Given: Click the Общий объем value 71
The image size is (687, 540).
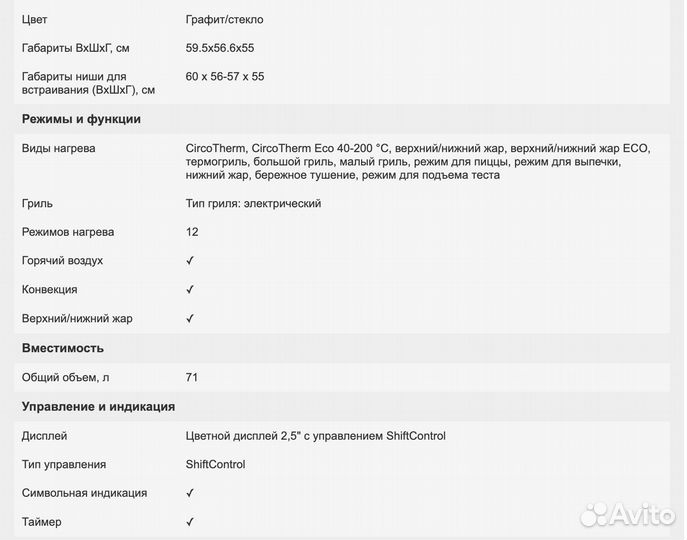Looking at the screenshot, I should pos(192,377).
